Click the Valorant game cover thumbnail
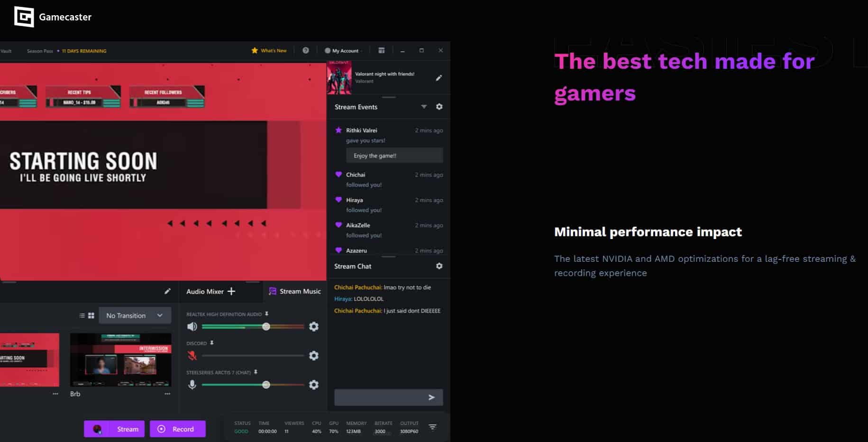 [x=339, y=77]
